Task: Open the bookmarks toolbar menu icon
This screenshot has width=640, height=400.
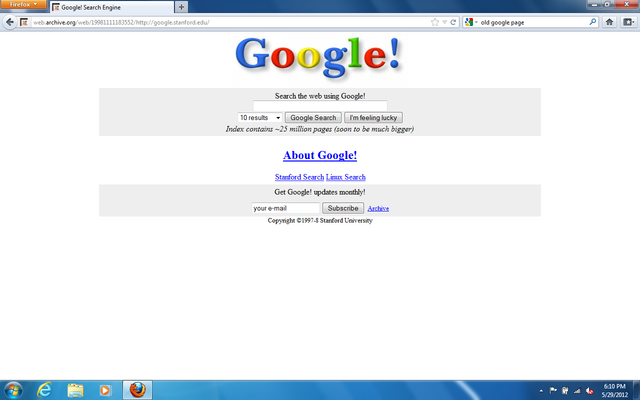Action: 628,22
